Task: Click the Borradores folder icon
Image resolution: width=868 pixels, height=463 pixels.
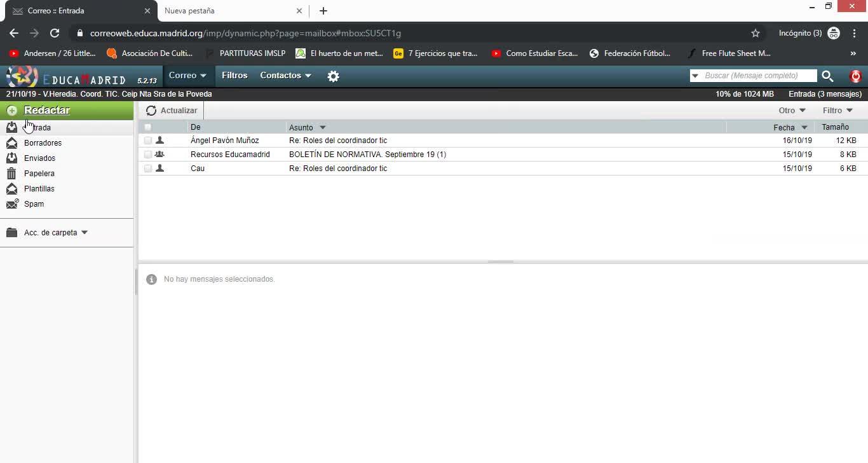Action: pos(11,143)
